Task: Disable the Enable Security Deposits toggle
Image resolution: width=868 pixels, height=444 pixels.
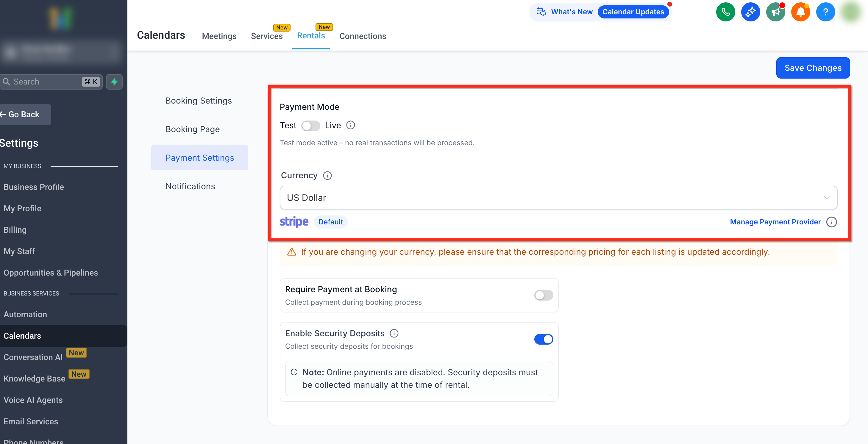Action: tap(543, 339)
